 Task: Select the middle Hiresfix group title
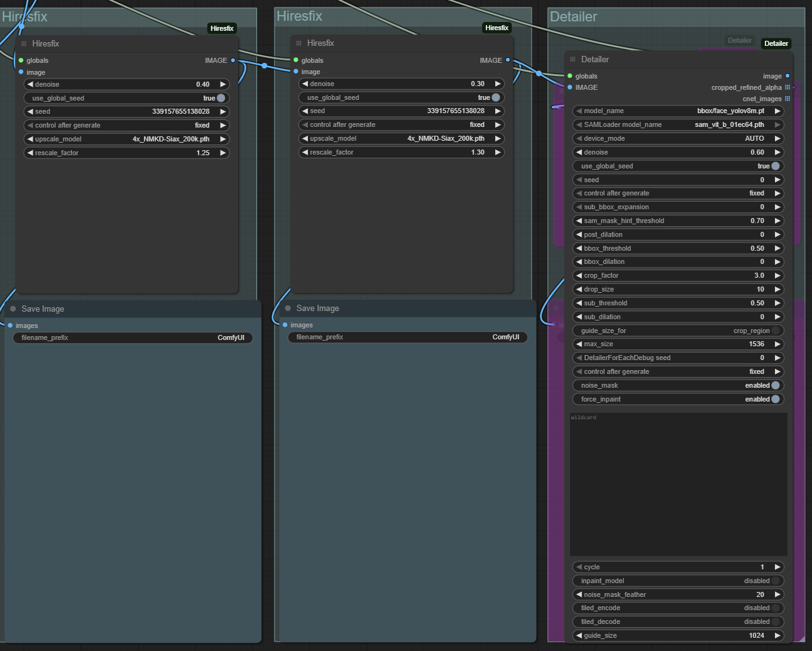(x=299, y=16)
